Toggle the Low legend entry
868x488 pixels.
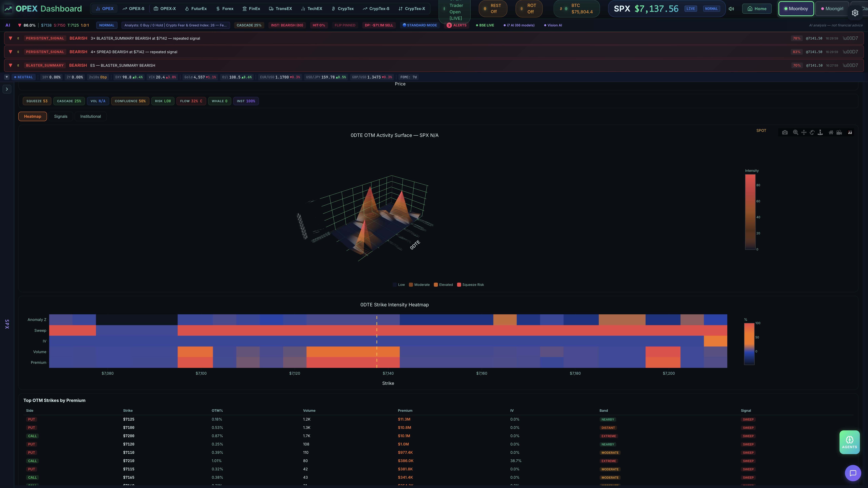click(399, 285)
